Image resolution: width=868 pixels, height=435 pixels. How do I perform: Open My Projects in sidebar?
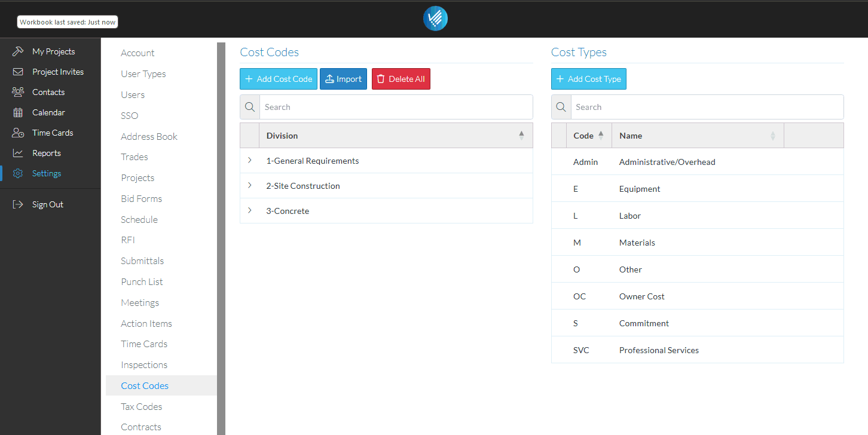tap(54, 51)
